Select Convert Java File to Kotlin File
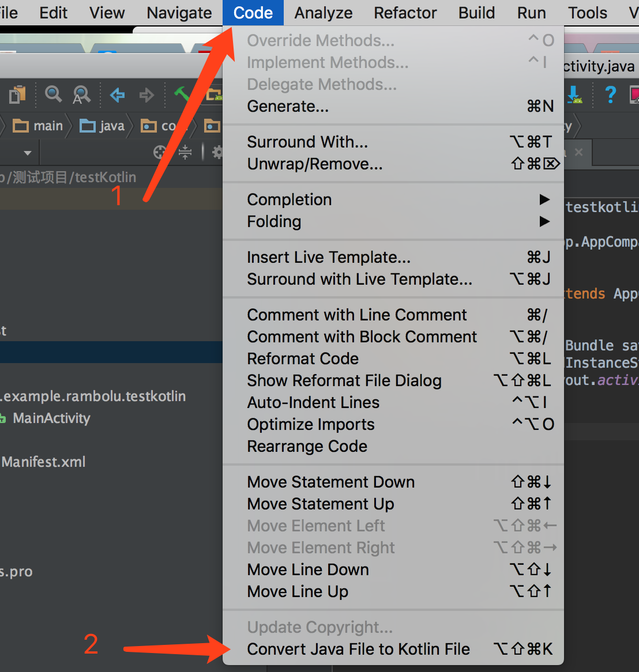The height and width of the screenshot is (672, 639). click(393, 649)
